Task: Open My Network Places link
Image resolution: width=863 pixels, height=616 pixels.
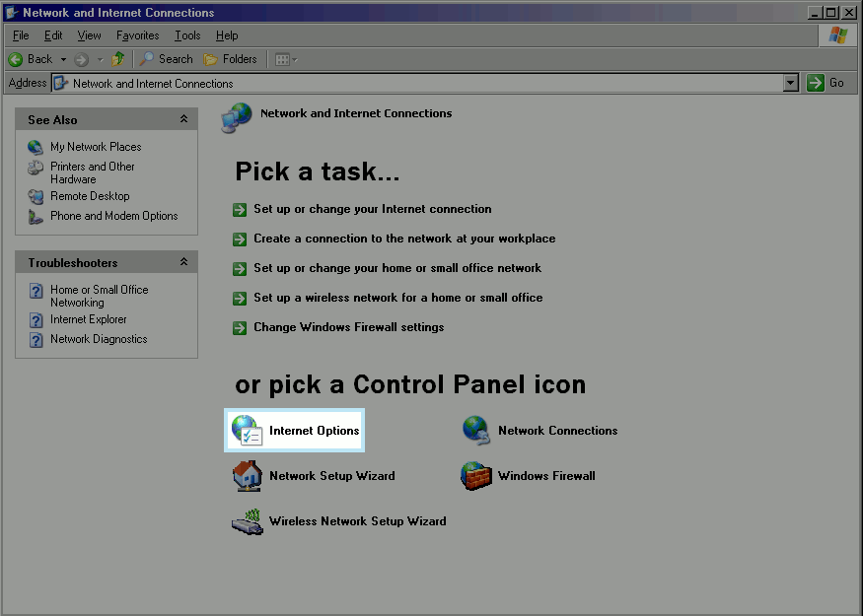Action: click(x=96, y=147)
